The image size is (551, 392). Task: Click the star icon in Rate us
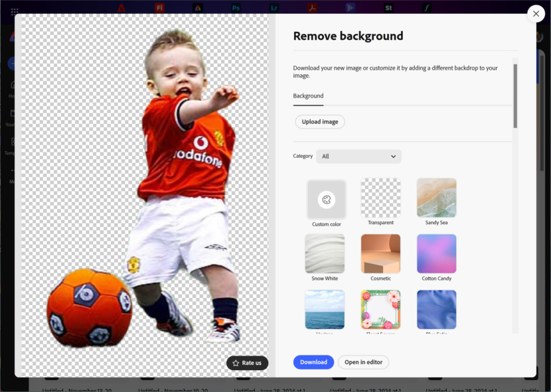click(x=236, y=363)
